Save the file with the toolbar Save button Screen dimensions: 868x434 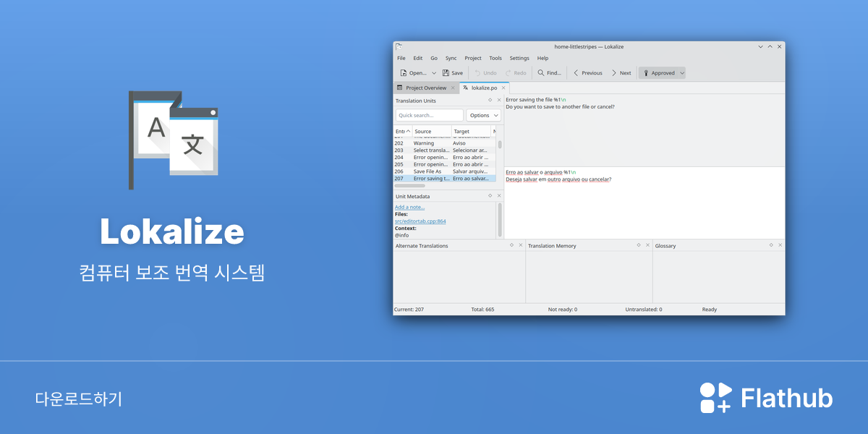pos(453,73)
